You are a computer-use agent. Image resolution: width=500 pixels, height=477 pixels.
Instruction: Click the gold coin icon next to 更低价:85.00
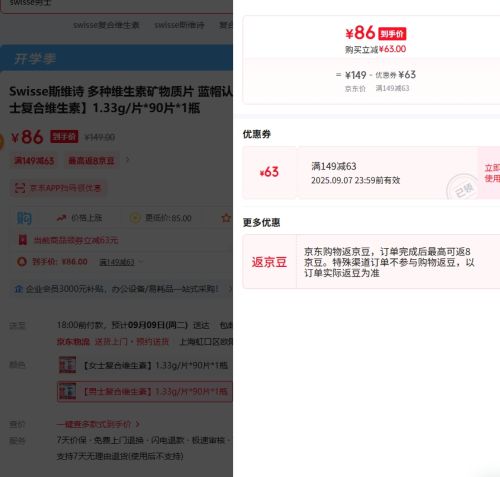[135, 218]
